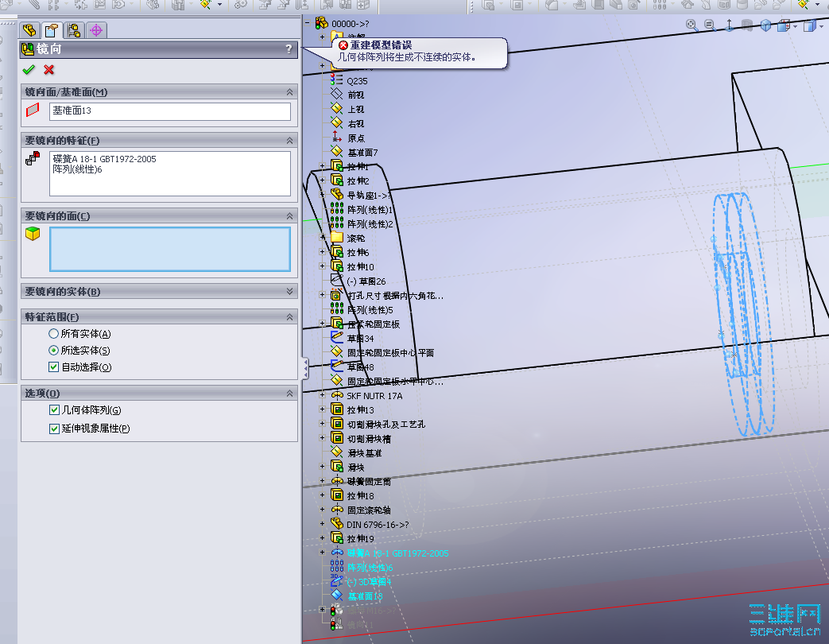Screen dimensions: 829x644
Task: Expand the 拉伸1 tree node
Action: click(x=323, y=166)
